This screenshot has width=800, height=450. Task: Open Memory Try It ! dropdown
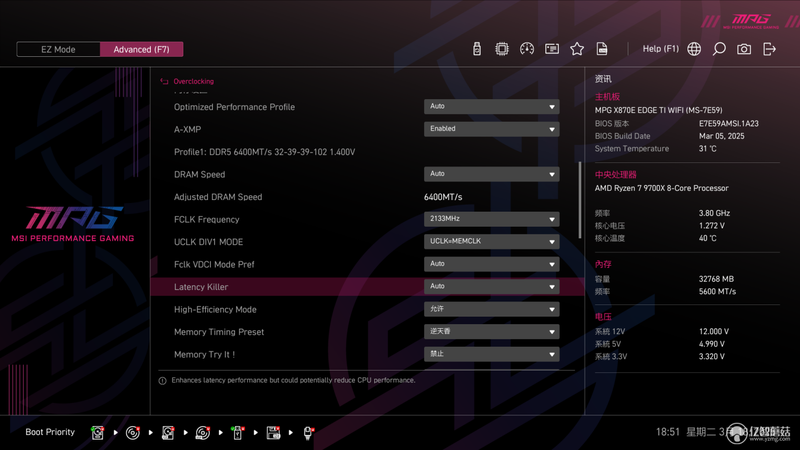(x=491, y=354)
